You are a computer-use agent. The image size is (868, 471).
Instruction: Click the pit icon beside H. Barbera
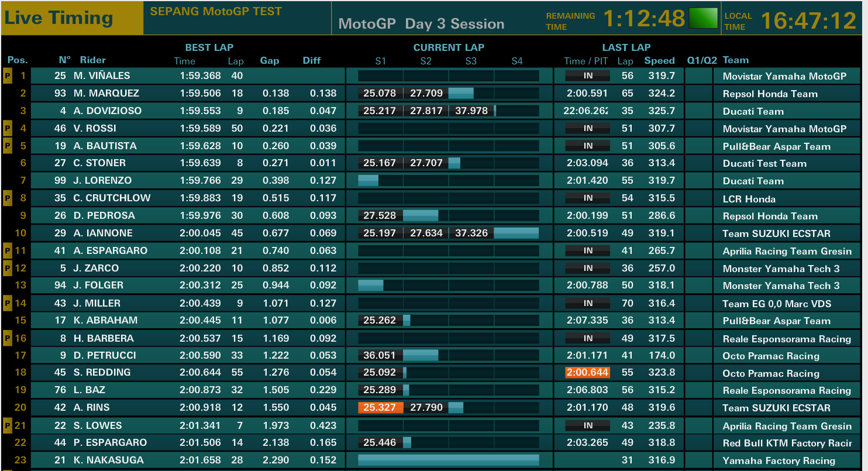(x=8, y=338)
